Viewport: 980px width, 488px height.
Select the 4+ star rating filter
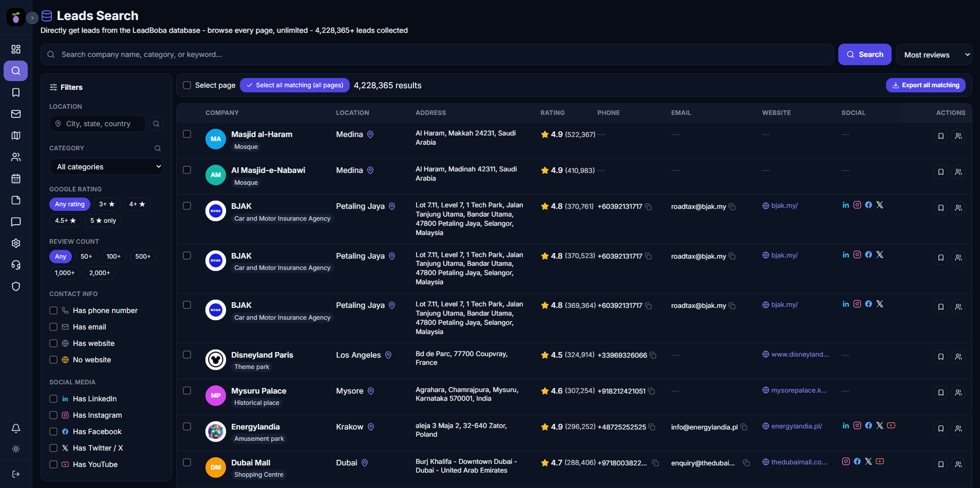(x=137, y=204)
